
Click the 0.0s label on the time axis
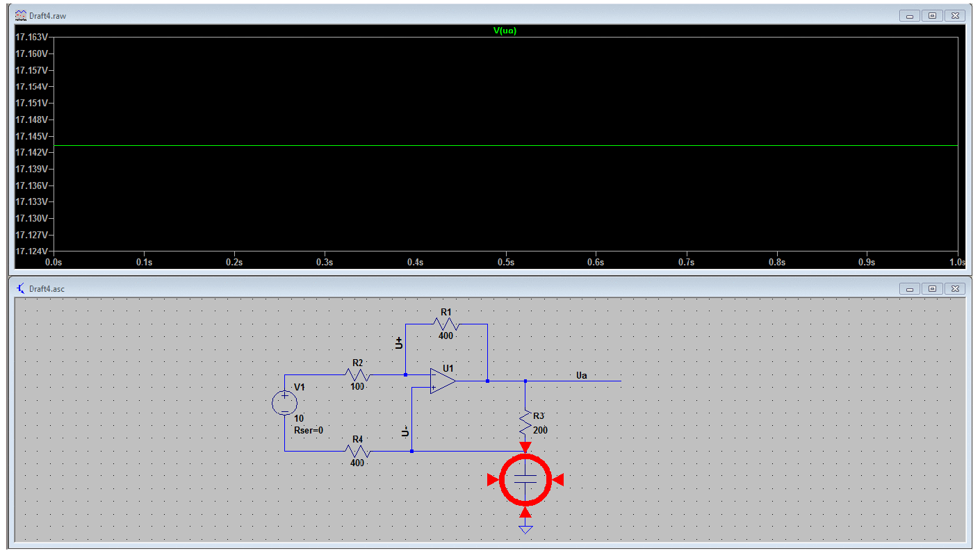(54, 263)
